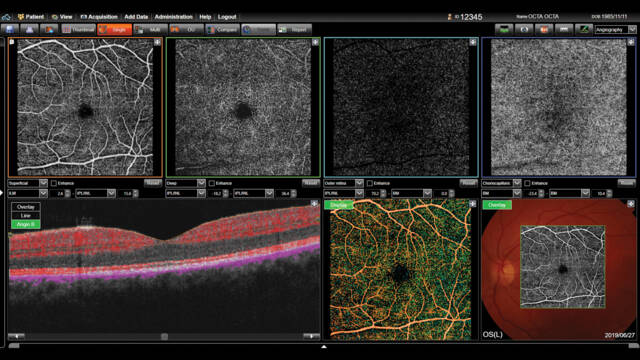Open the Angiography mode dropdown

pyautogui.click(x=615, y=29)
